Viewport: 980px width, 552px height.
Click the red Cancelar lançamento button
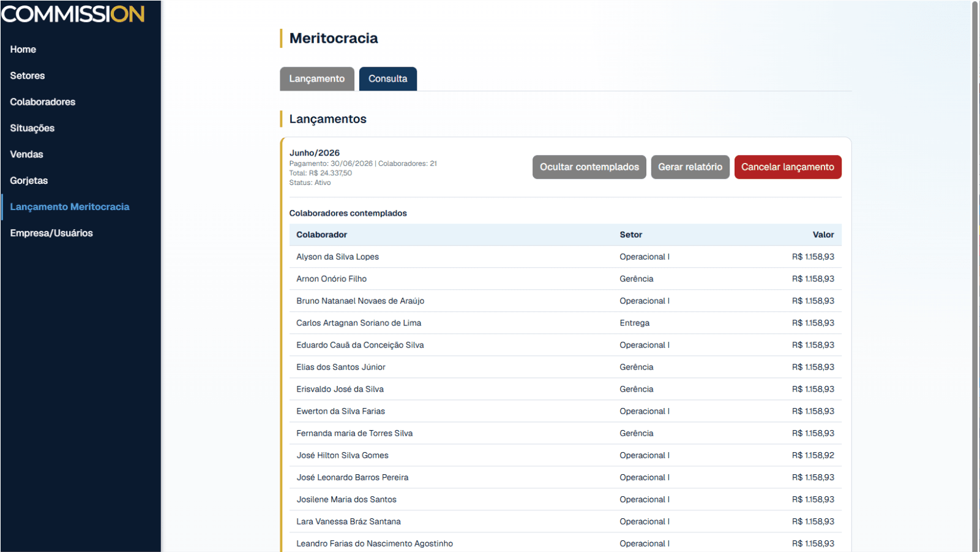coord(788,167)
